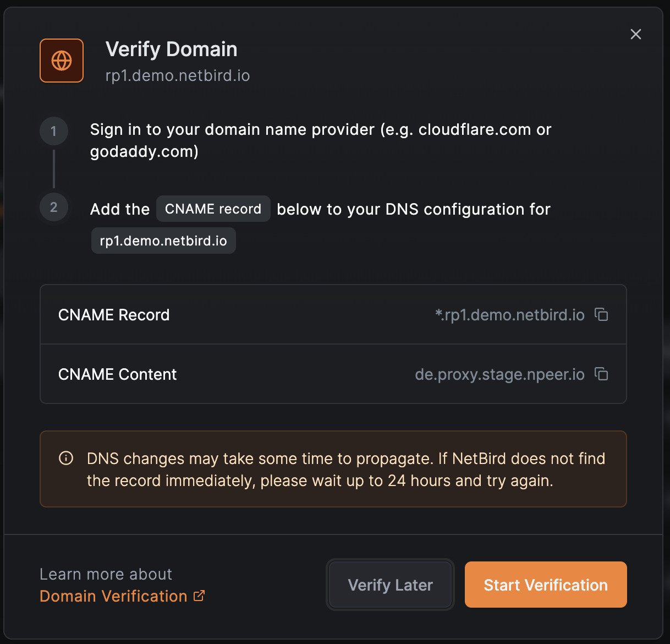Click the step 2 number circle
Screen dimensions: 670x644
[x=53, y=208]
